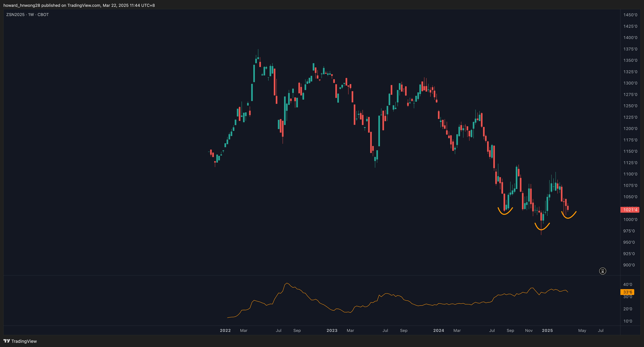Click the 10'0 label on the indicator scale

[628, 321]
